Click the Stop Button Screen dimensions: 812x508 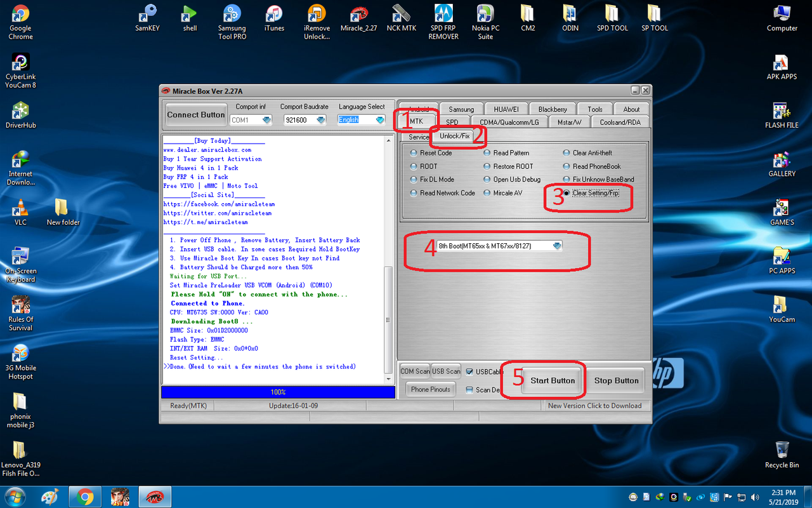[616, 380]
